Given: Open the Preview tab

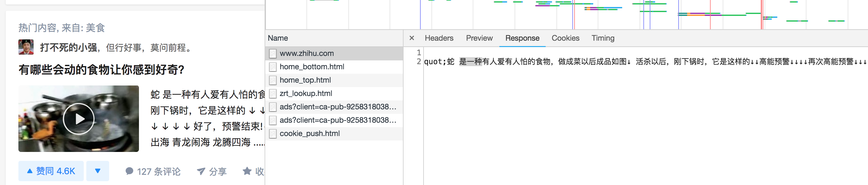Looking at the screenshot, I should coord(479,38).
